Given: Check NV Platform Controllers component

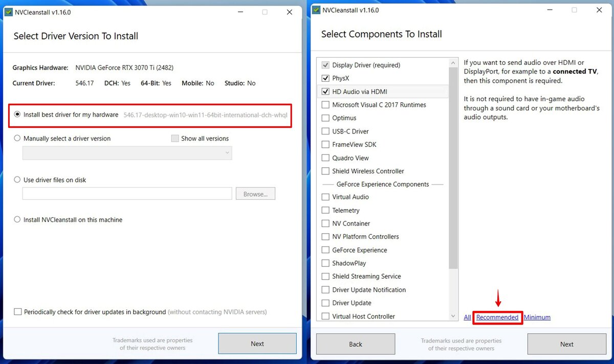Looking at the screenshot, I should point(325,237).
